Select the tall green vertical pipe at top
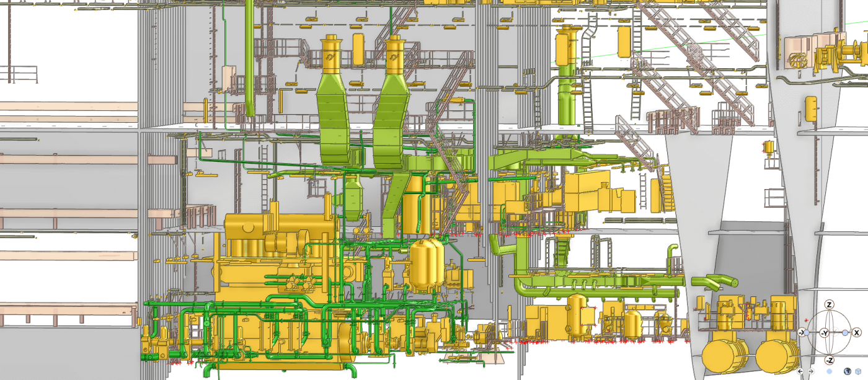This screenshot has height=380, width=868. pos(249,56)
